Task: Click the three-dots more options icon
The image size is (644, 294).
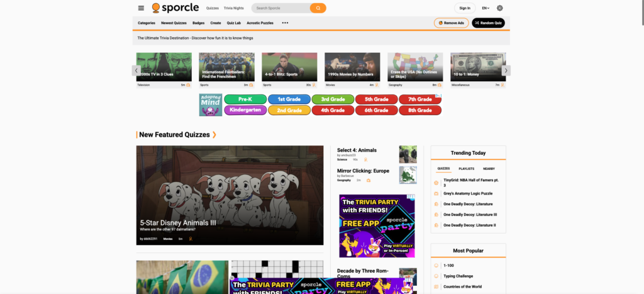Action: point(285,23)
